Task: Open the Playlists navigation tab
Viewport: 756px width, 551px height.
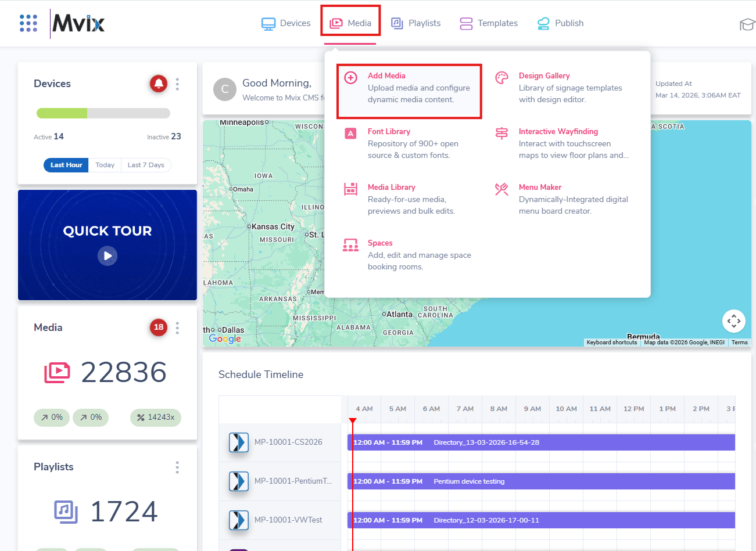Action: [415, 23]
